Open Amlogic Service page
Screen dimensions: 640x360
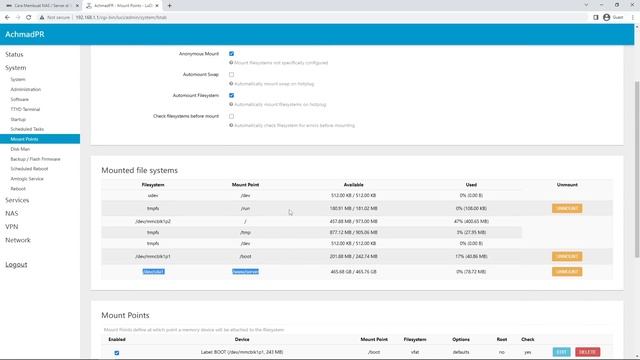point(27,179)
